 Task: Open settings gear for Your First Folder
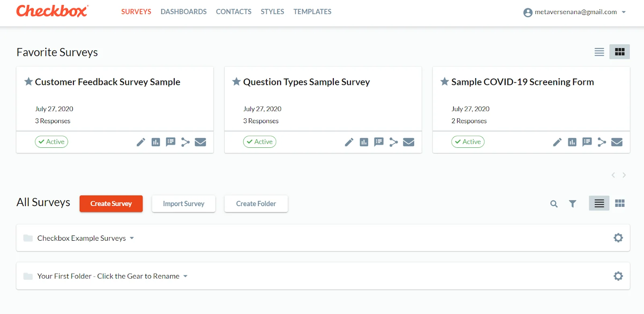[618, 276]
